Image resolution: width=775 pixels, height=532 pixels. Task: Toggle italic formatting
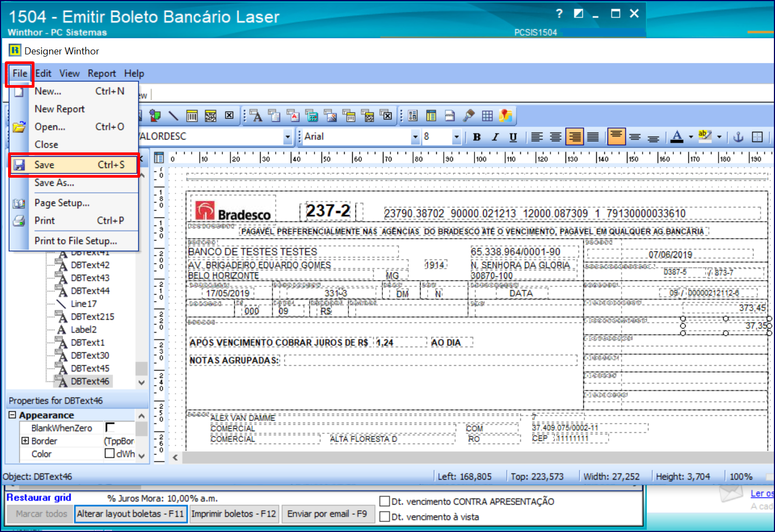click(495, 137)
